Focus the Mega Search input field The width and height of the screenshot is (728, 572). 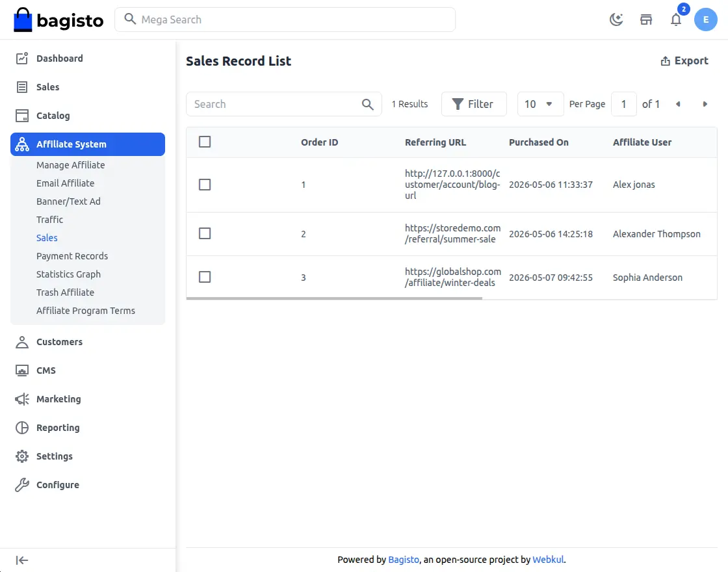click(285, 19)
